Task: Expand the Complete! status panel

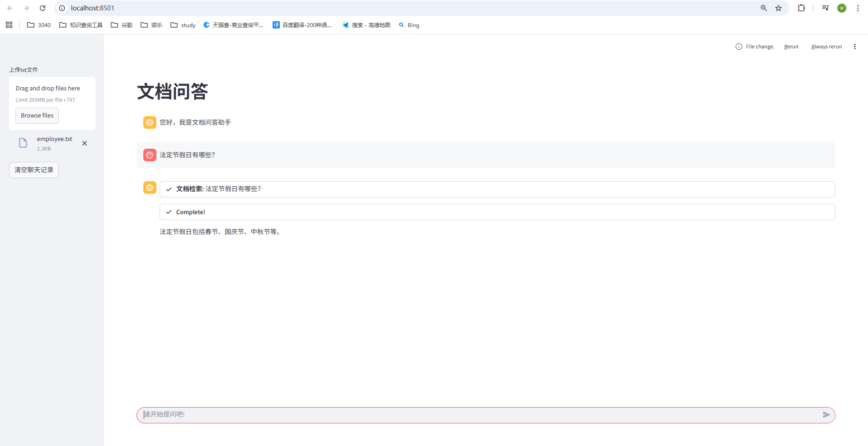Action: coord(497,212)
